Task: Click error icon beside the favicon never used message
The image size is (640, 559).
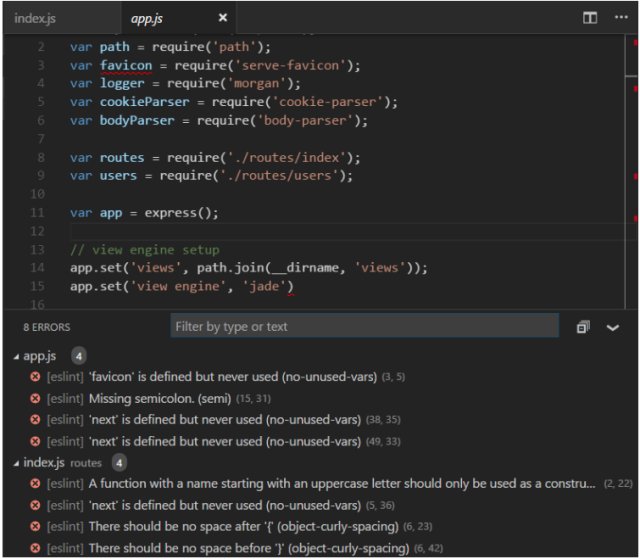Action: point(35,376)
